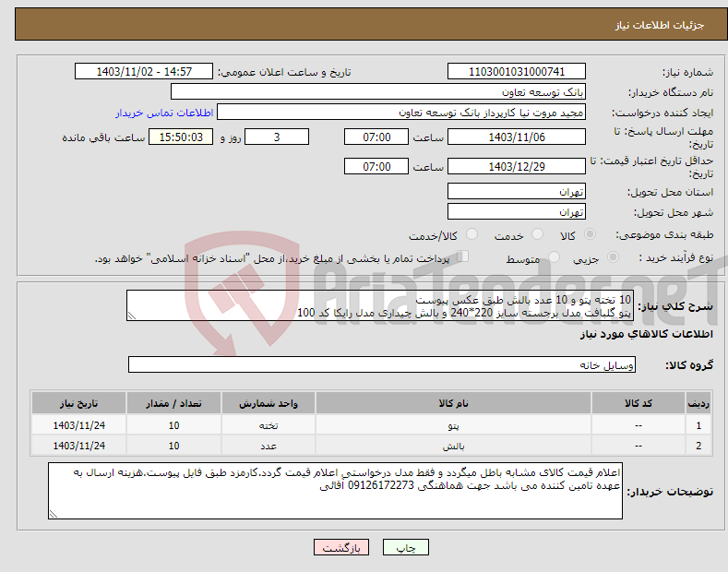Click quantity 10 in the پتو row
The height and width of the screenshot is (572, 728).
[x=173, y=425]
